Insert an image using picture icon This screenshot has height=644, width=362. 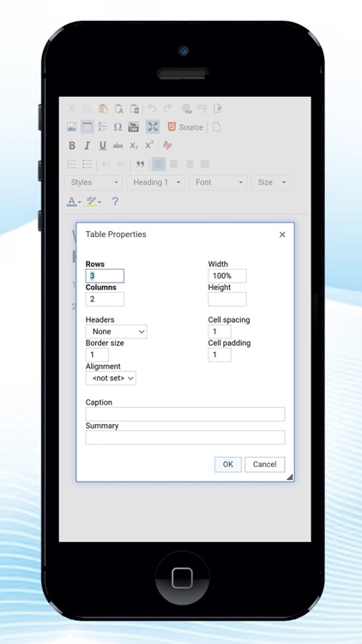pyautogui.click(x=72, y=127)
